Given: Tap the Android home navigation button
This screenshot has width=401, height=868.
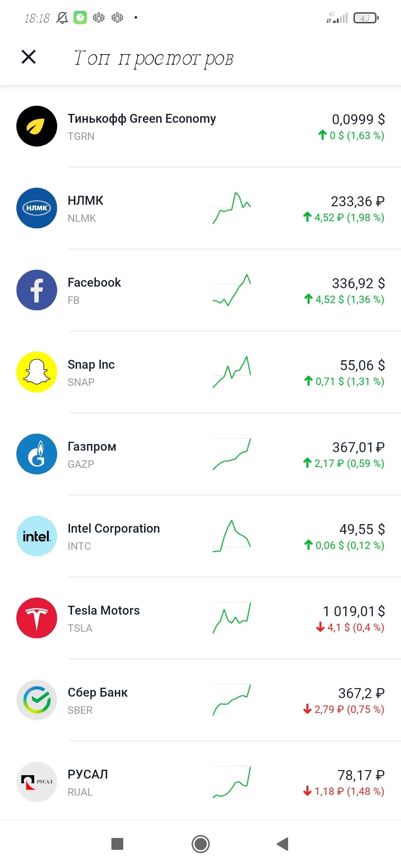Looking at the screenshot, I should [200, 844].
